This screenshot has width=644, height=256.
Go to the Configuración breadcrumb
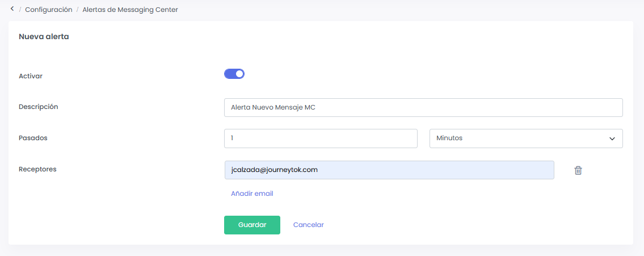tap(49, 10)
